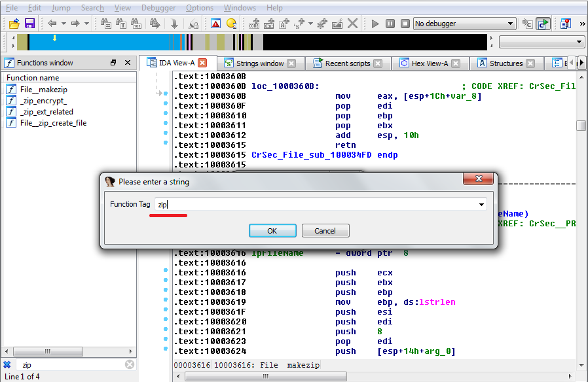Open the dropdown next to the 's' icon
The height and width of the screenshot is (382, 588).
[x=310, y=24]
